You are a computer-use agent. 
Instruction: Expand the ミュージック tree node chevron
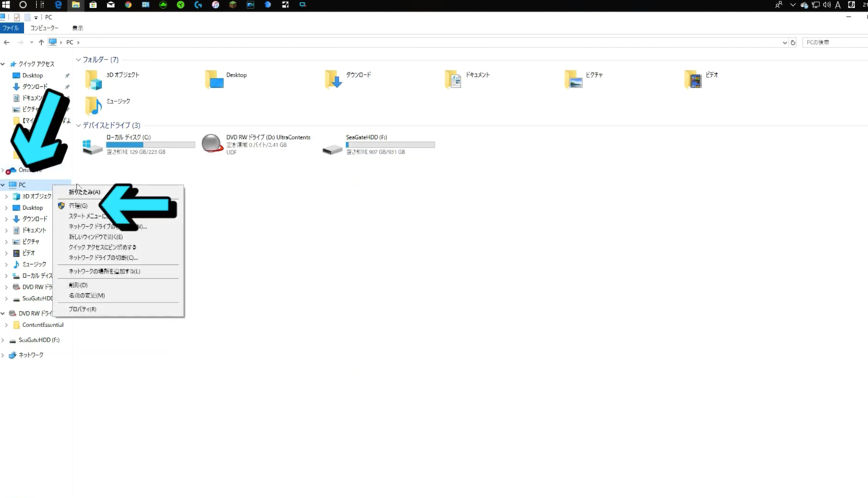tap(7, 264)
